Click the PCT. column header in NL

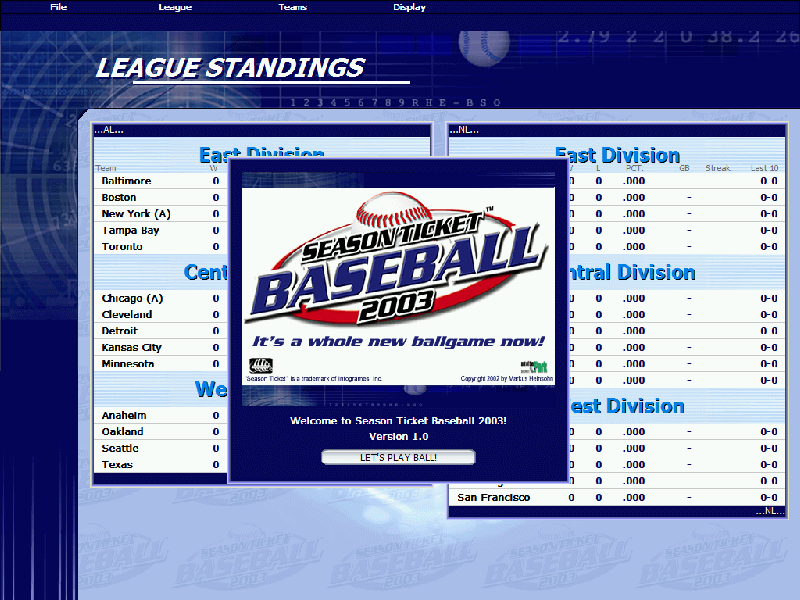634,168
